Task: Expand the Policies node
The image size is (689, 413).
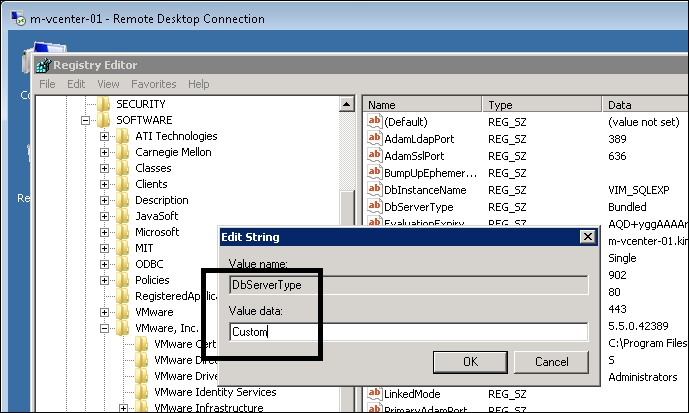Action: (104, 280)
